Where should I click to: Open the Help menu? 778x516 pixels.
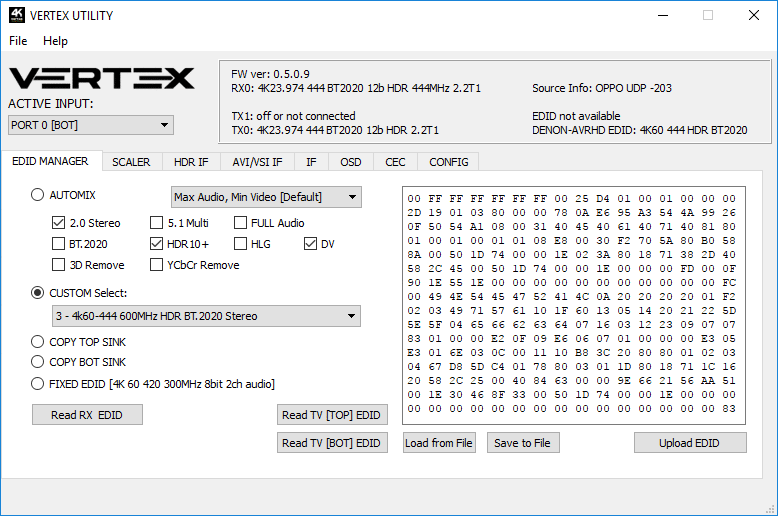tap(55, 41)
